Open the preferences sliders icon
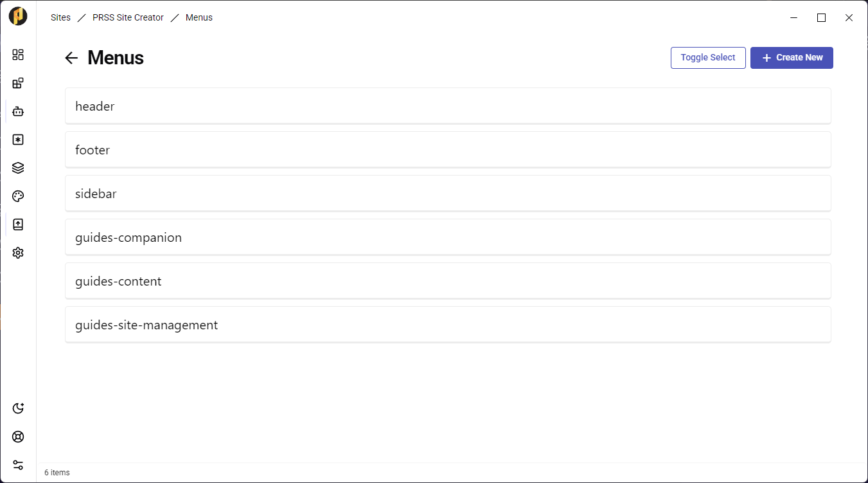Image resolution: width=868 pixels, height=483 pixels. (18, 465)
